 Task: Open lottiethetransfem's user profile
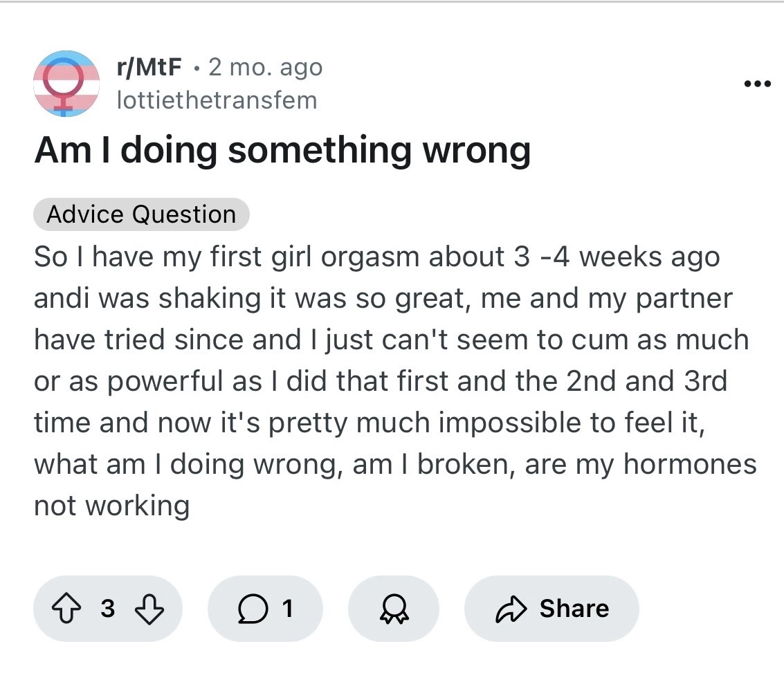(217, 100)
